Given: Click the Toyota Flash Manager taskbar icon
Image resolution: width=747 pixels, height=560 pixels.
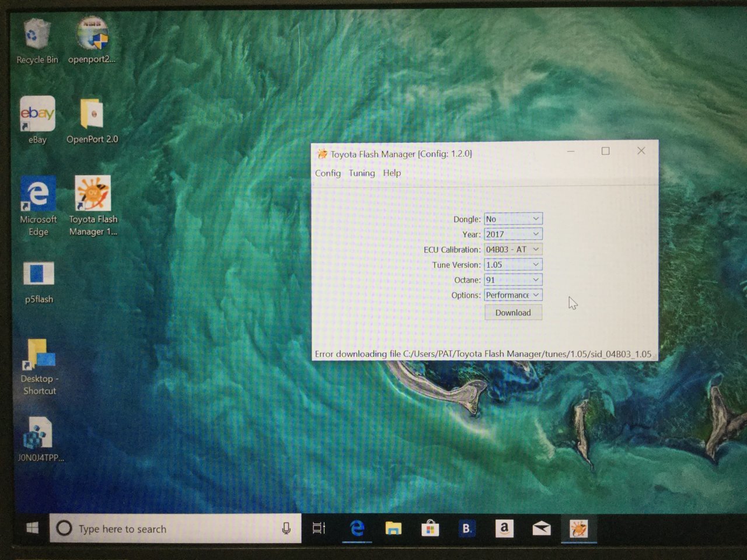Looking at the screenshot, I should click(578, 528).
